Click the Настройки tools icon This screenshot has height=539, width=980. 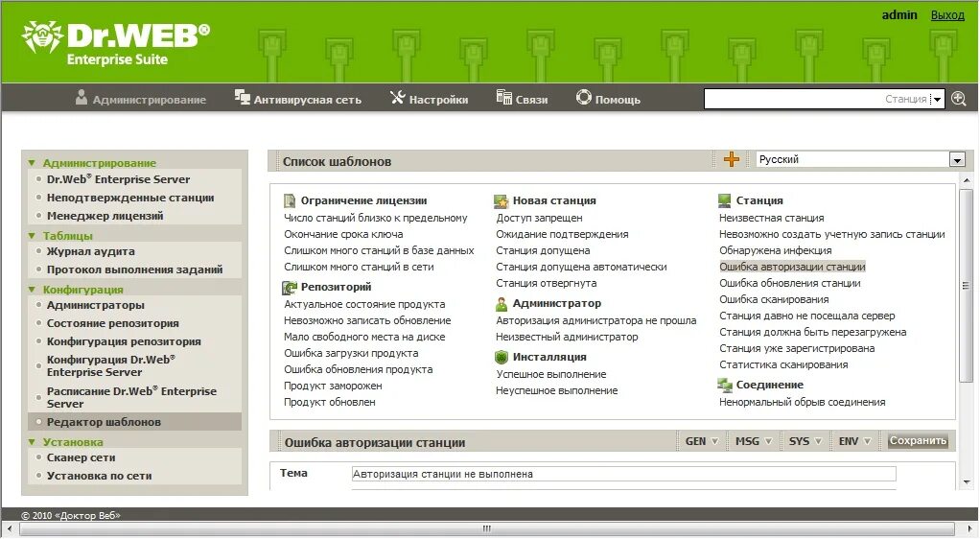398,97
